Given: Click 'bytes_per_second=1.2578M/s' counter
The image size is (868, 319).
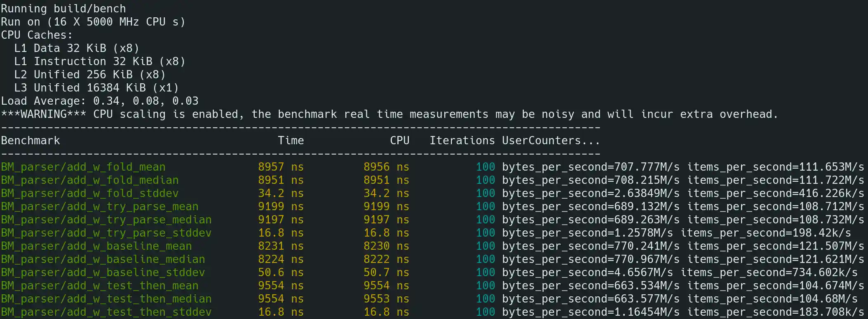Looking at the screenshot, I should [x=587, y=233].
